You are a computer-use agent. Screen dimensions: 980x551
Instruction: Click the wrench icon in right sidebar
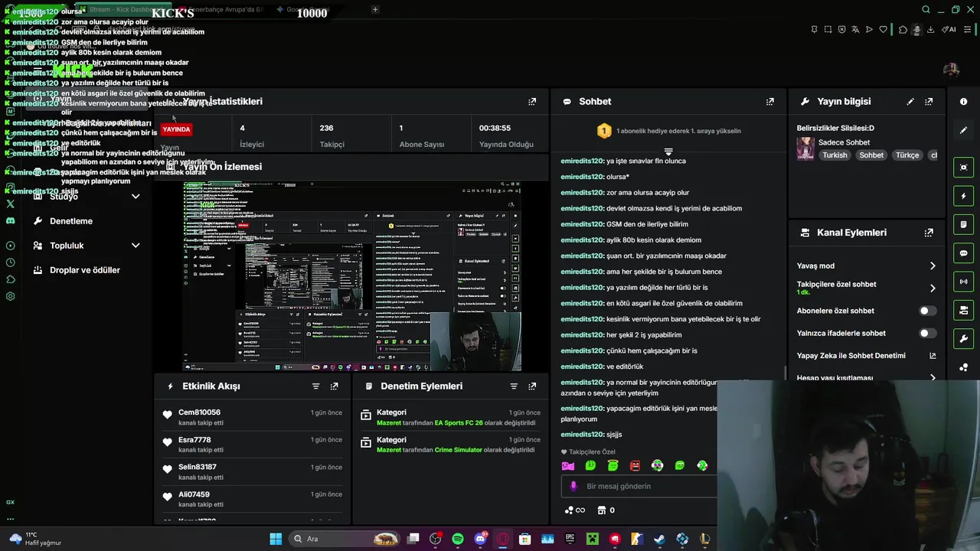click(x=963, y=338)
